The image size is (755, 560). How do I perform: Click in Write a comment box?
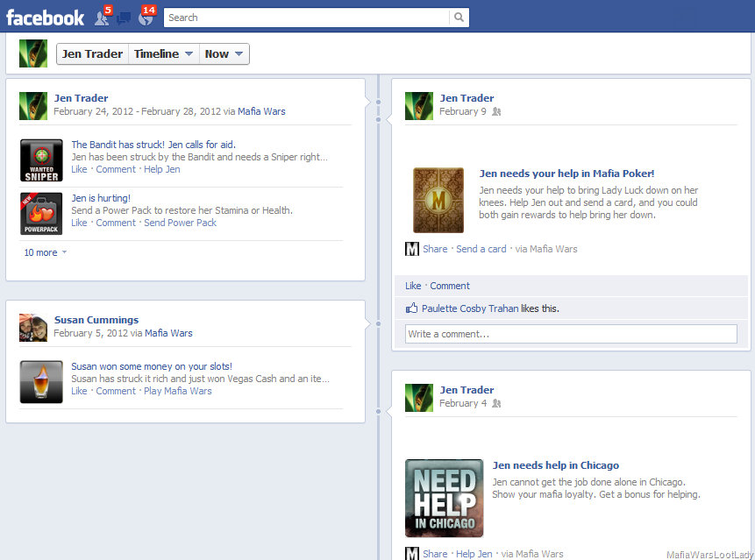tap(571, 334)
